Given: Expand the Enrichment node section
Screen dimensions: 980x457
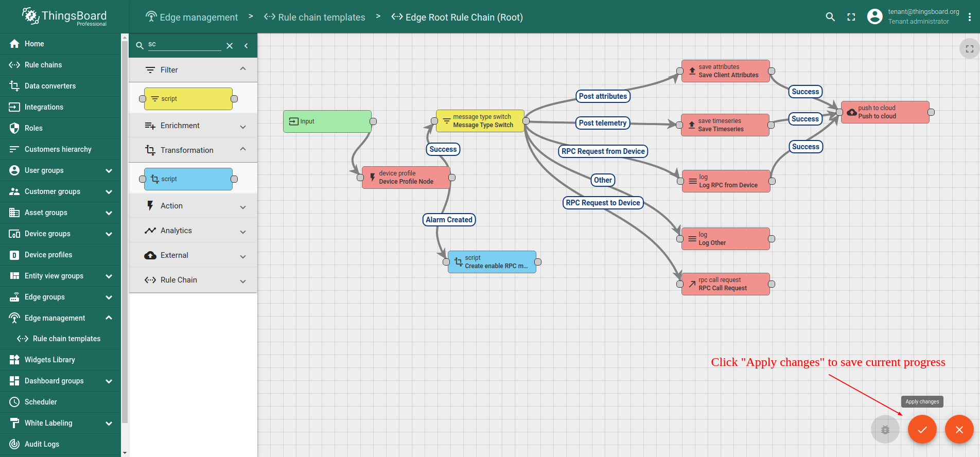Looking at the screenshot, I should coord(243,126).
